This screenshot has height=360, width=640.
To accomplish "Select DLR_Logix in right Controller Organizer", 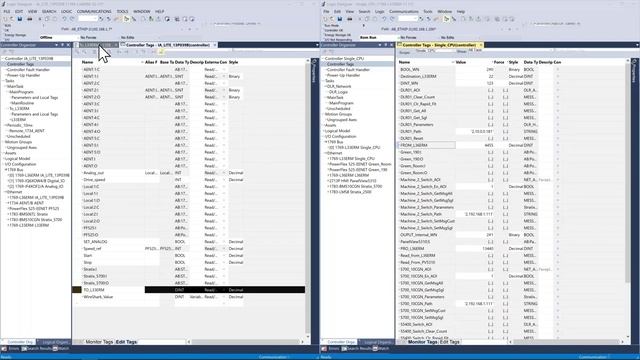I will [338, 92].
